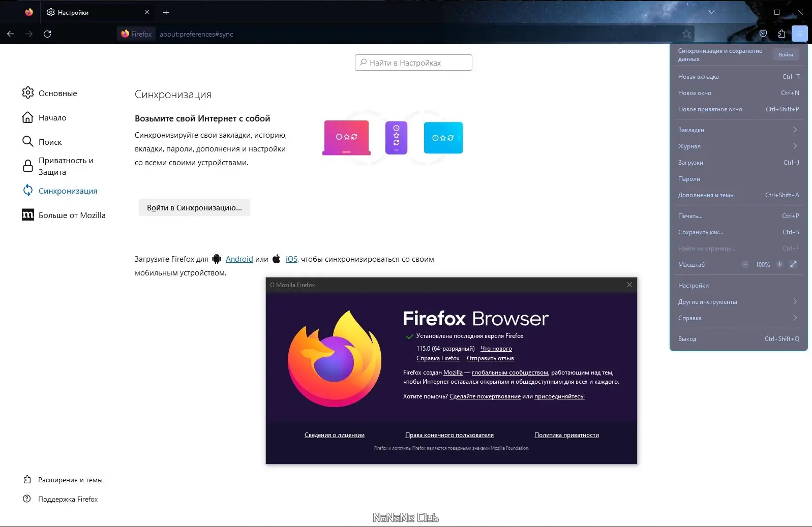Screen dimensions: 812x527
Task: Expand the Закладки submenu
Action: 739,130
